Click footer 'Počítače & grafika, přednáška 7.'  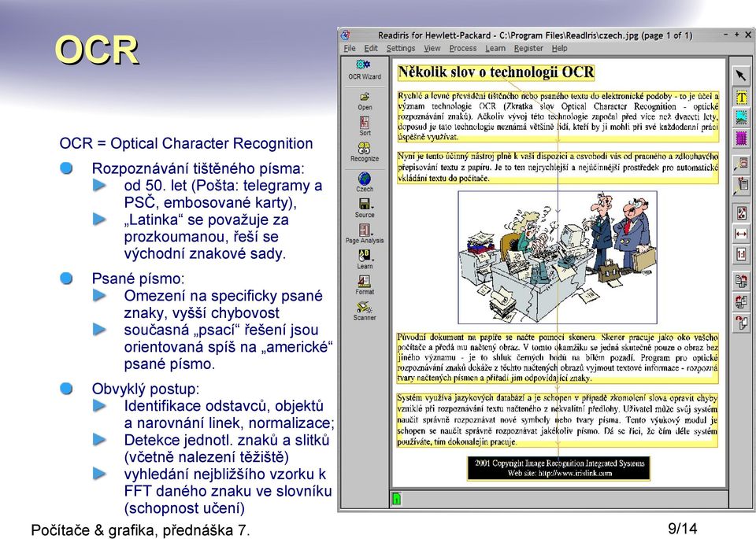(140, 530)
